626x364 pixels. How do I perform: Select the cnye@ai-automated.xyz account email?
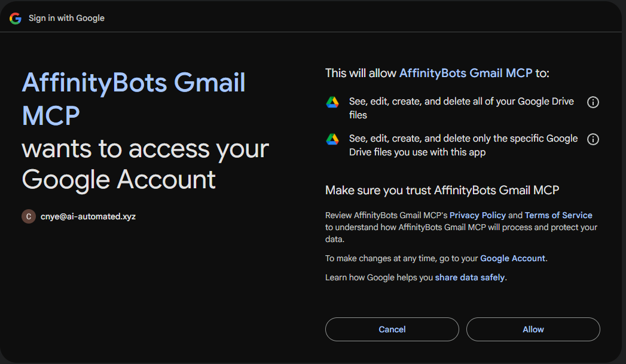pos(88,216)
